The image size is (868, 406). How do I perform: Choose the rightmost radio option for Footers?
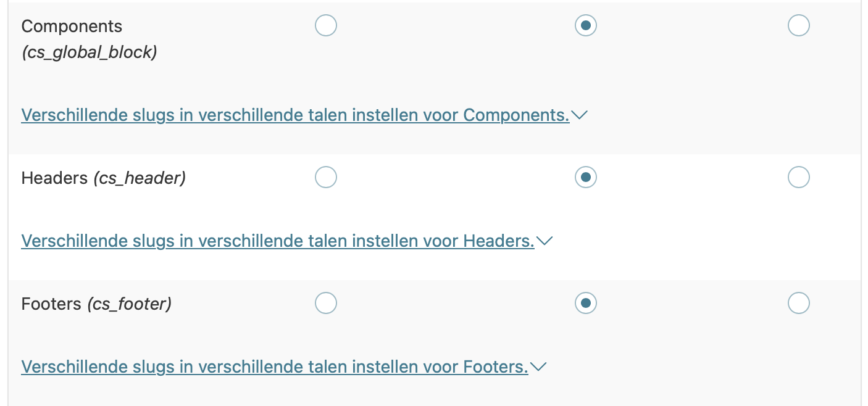[x=798, y=304]
